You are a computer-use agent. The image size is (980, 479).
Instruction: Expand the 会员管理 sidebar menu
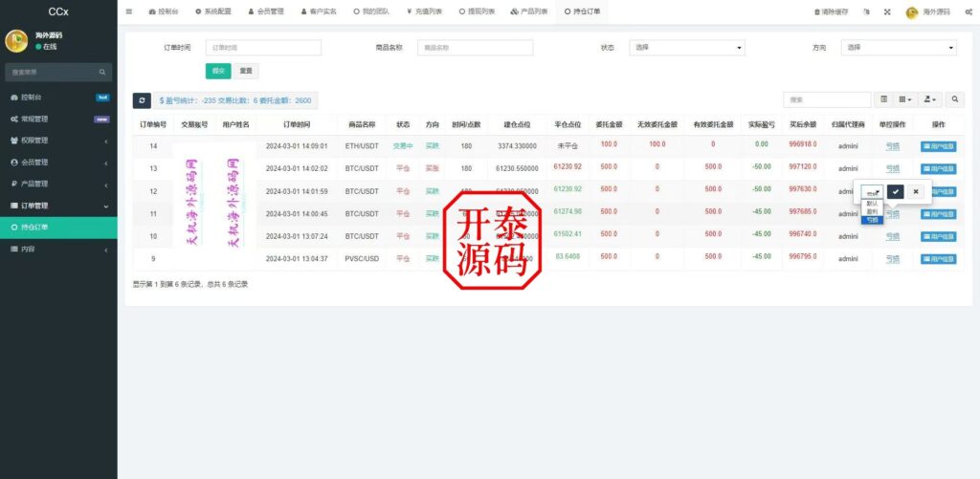pyautogui.click(x=58, y=163)
